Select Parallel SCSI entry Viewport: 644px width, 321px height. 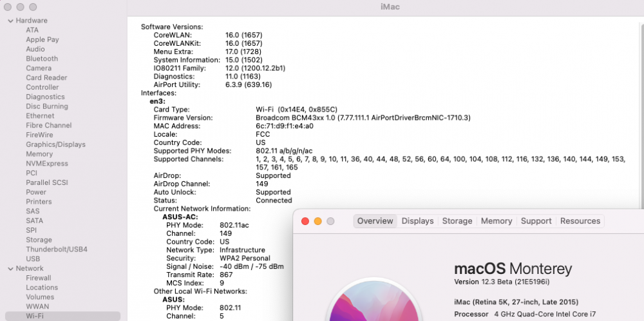pos(47,182)
